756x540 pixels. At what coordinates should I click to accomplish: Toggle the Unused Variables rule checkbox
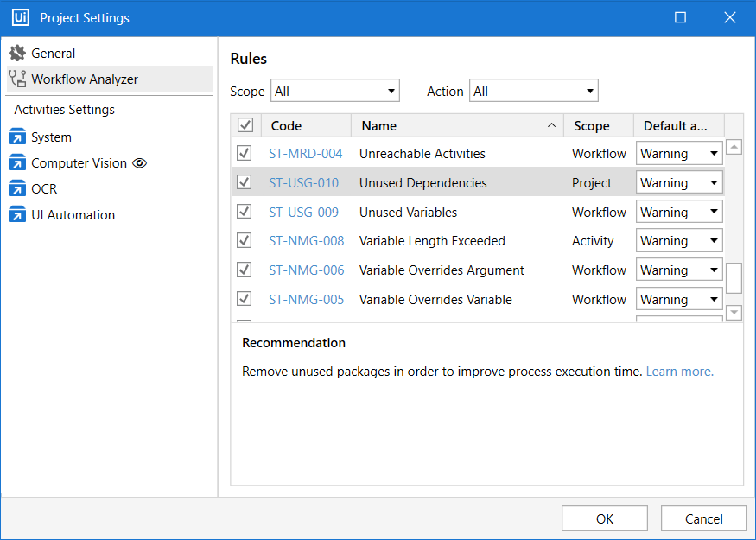(245, 213)
